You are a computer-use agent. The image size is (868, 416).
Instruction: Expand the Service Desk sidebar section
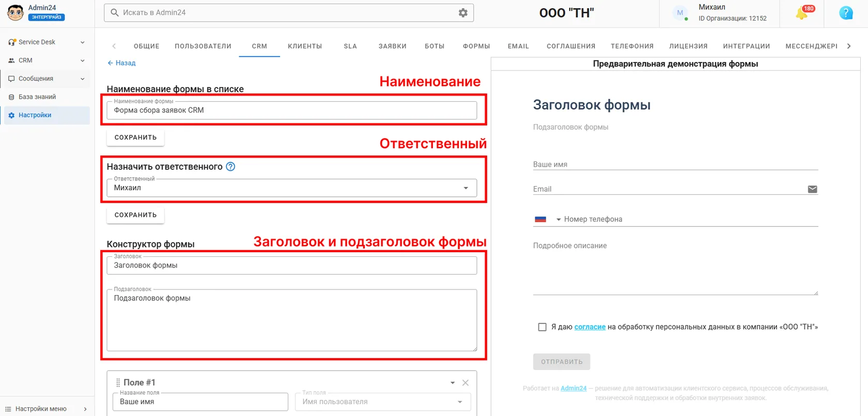pyautogui.click(x=47, y=42)
